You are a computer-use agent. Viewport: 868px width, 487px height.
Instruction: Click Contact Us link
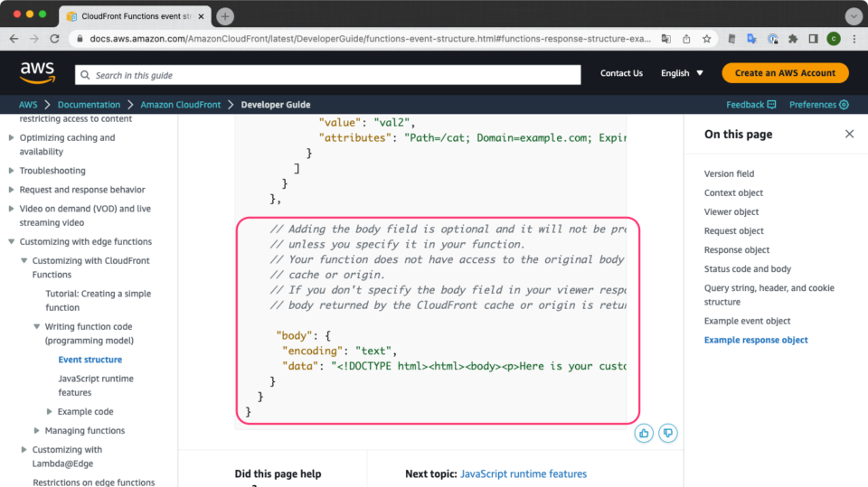click(x=621, y=73)
